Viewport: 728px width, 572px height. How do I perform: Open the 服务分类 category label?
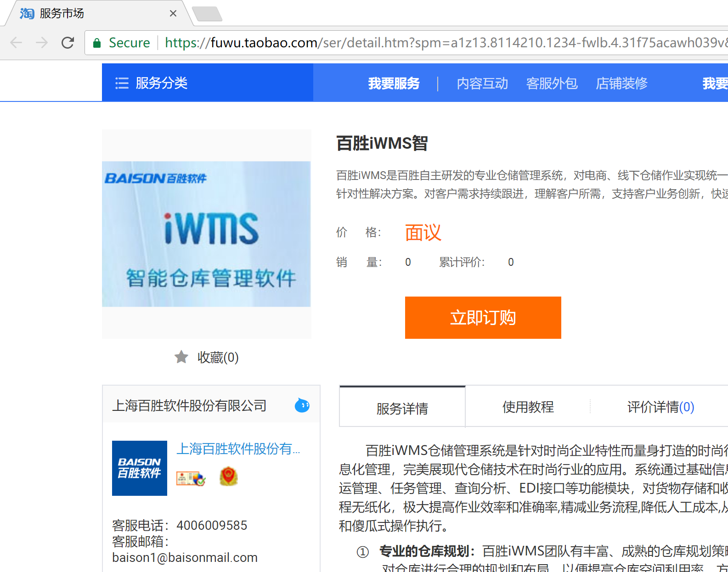click(162, 83)
